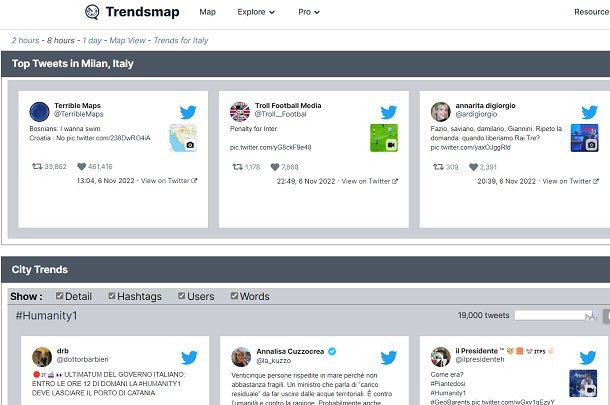Open the @ardigiorgio handle

pyautogui.click(x=476, y=114)
